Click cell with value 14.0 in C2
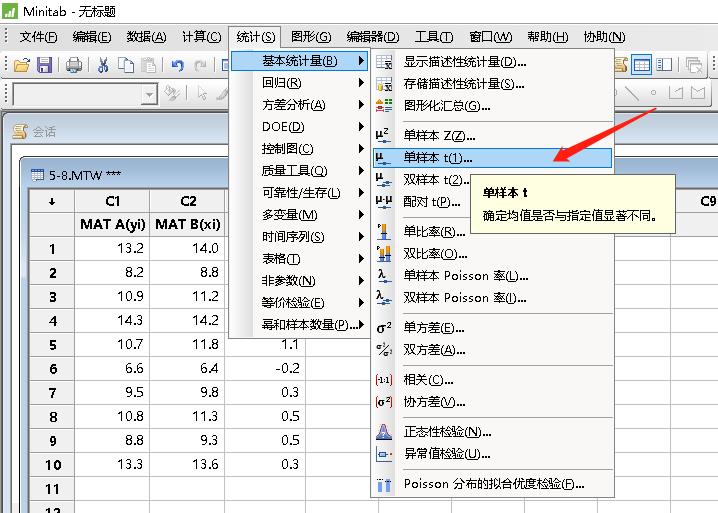Image resolution: width=718 pixels, height=513 pixels. coord(188,248)
